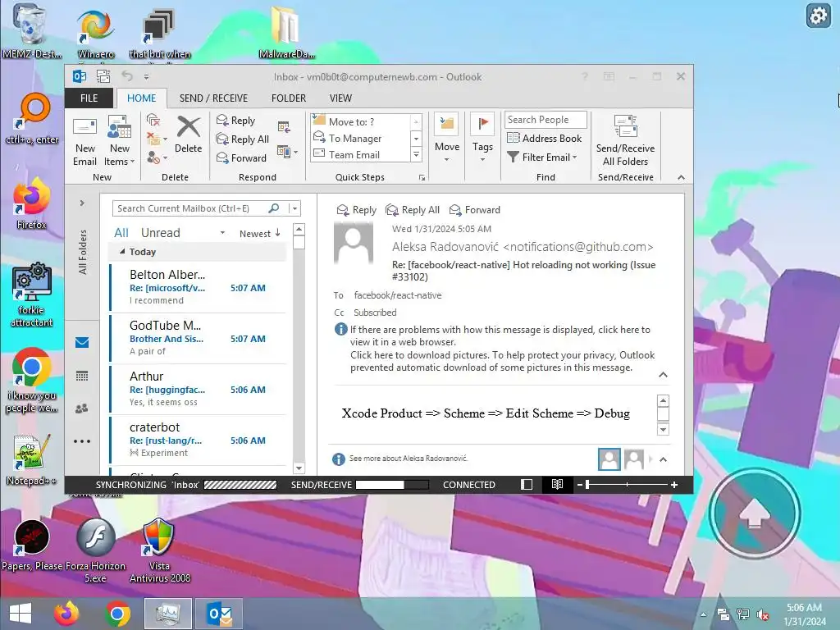Open Belton Alber... email
The height and width of the screenshot is (630, 840).
point(198,286)
